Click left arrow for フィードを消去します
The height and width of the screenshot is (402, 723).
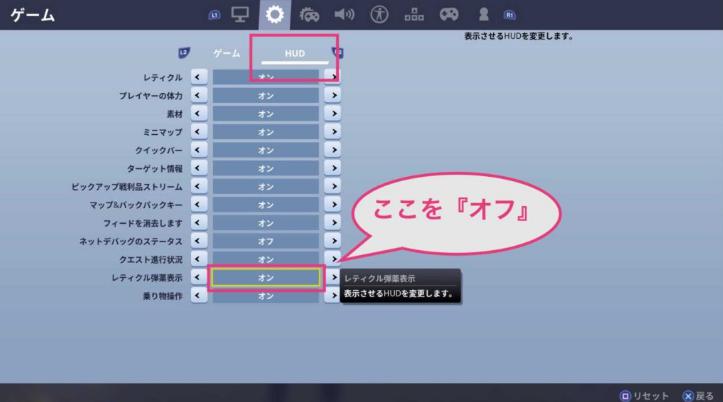tap(199, 223)
